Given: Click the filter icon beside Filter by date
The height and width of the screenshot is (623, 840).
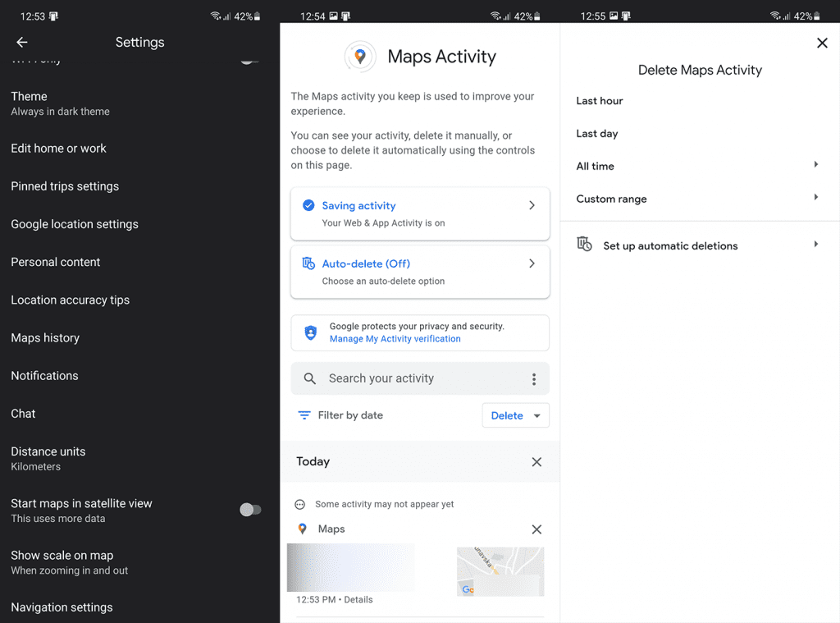Looking at the screenshot, I should 303,415.
